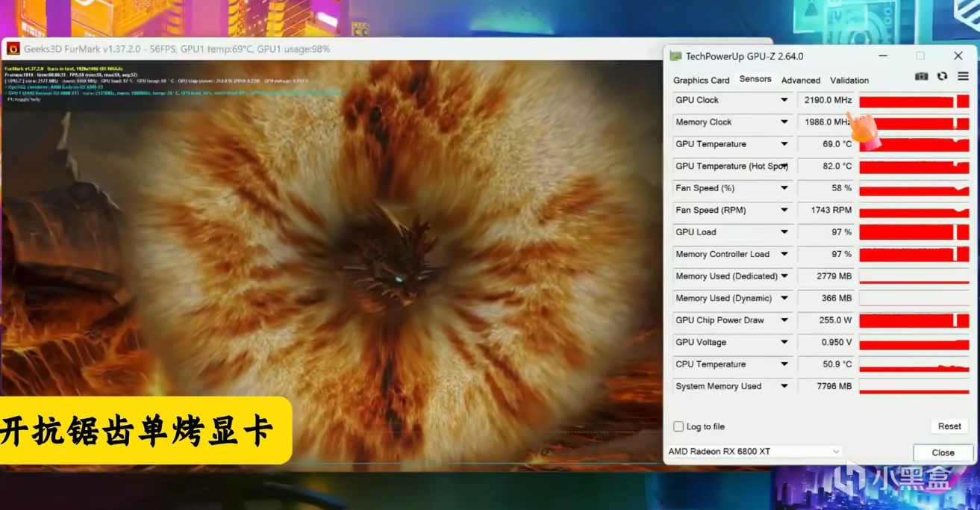Open the Memory Clock sensor dropdown

pos(784,122)
